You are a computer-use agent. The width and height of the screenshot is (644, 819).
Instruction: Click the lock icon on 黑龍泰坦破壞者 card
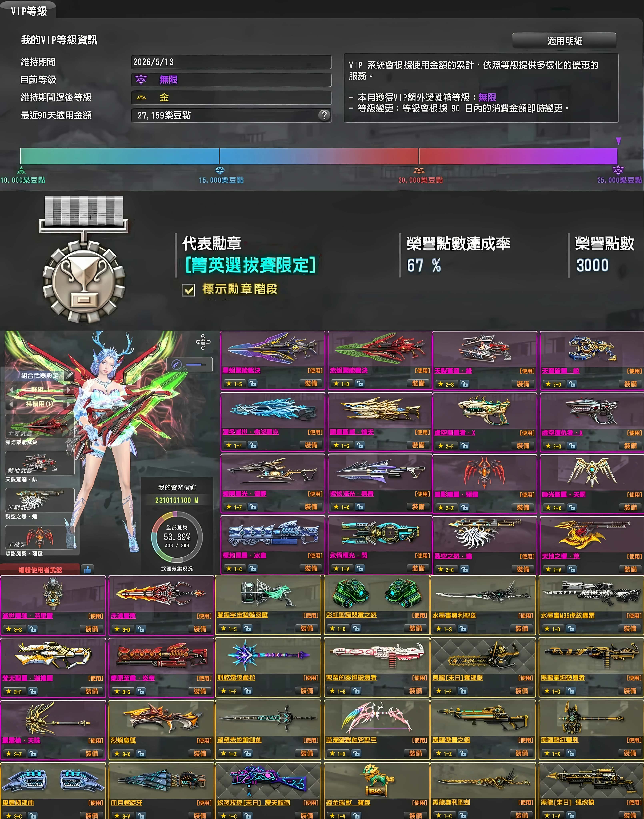(571, 691)
